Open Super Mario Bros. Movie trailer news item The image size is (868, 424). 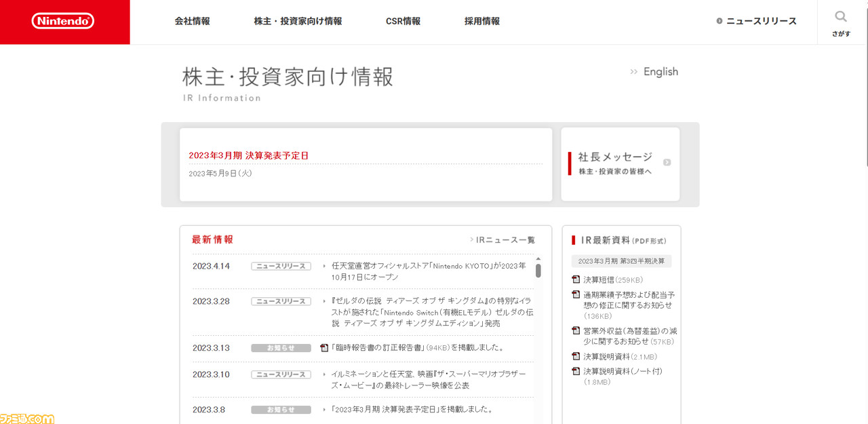point(429,379)
